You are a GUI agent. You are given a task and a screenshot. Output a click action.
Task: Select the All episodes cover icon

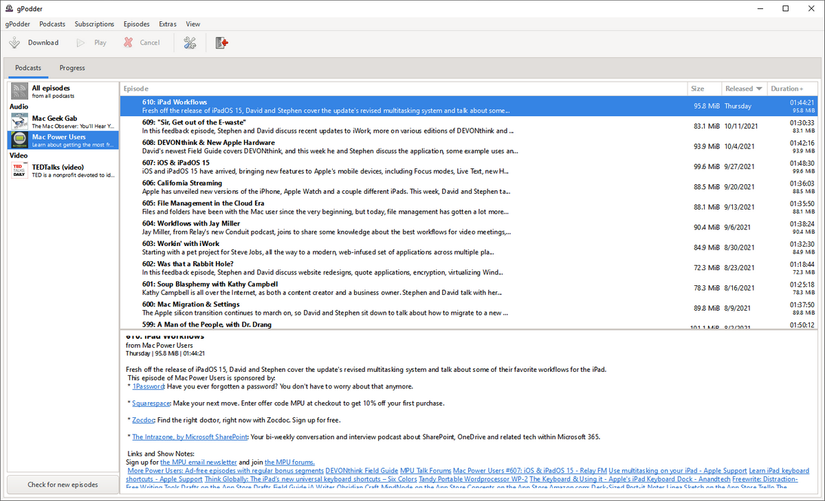tap(19, 91)
